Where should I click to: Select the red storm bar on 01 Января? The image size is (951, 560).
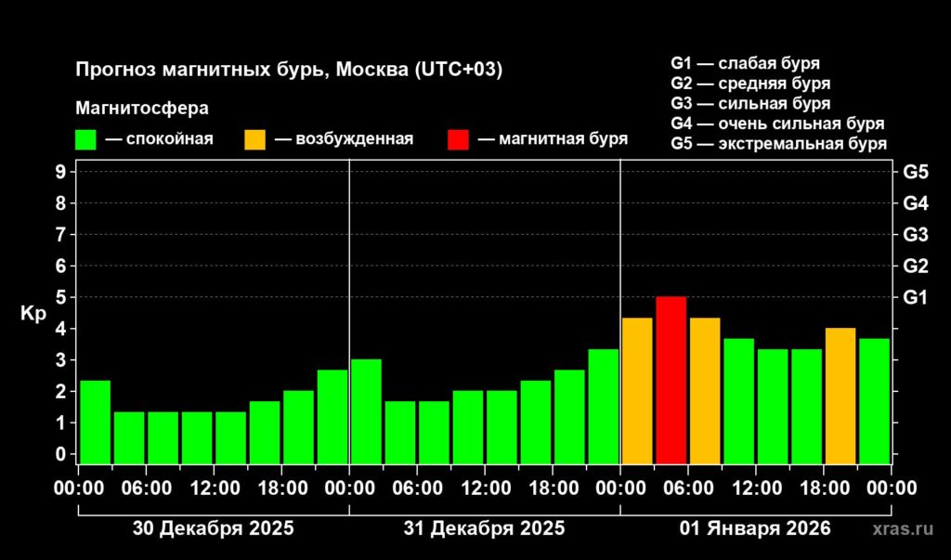[671, 380]
